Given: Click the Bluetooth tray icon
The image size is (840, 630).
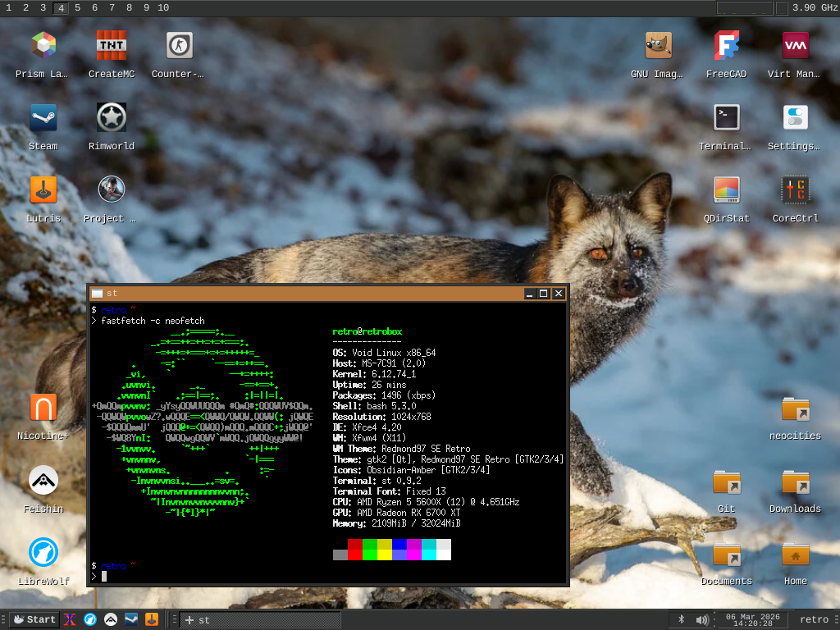Looking at the screenshot, I should pos(681,619).
